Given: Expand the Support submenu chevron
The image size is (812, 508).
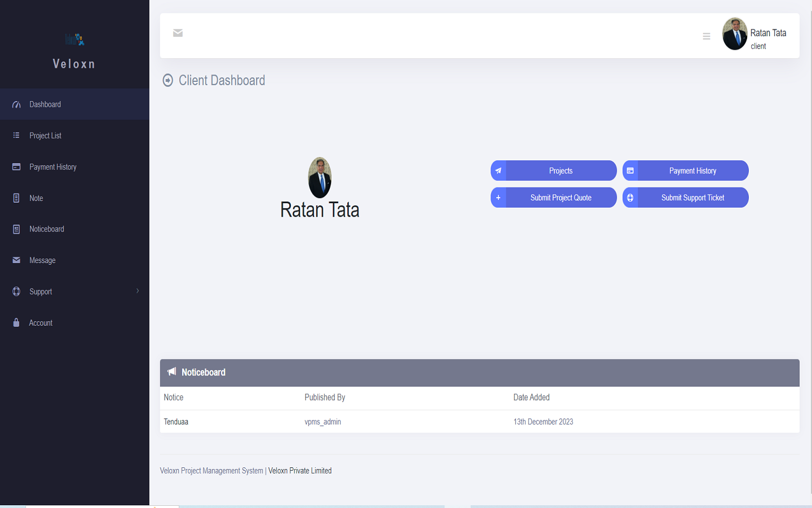Looking at the screenshot, I should [137, 291].
